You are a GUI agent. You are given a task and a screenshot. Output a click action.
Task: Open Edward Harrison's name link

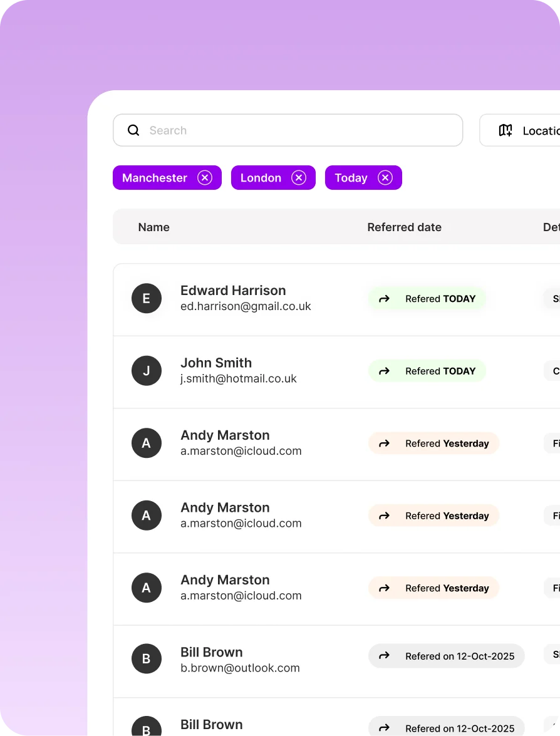233,291
